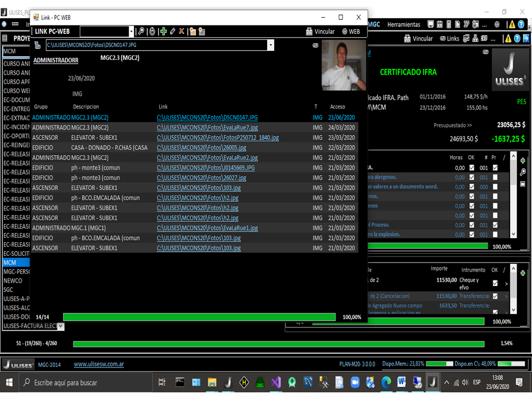This screenshot has height=399, width=532.
Task: Click the yellow warning icon next to Herramientas
Action: [x=512, y=24]
